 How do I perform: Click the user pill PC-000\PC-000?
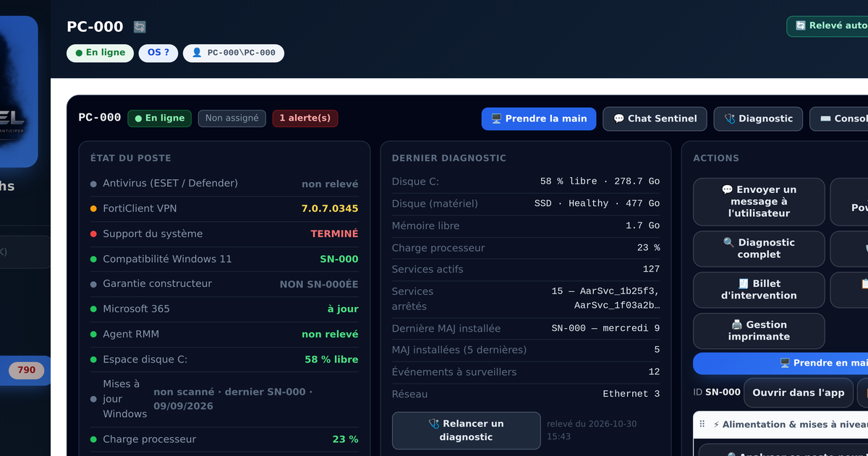coord(234,53)
